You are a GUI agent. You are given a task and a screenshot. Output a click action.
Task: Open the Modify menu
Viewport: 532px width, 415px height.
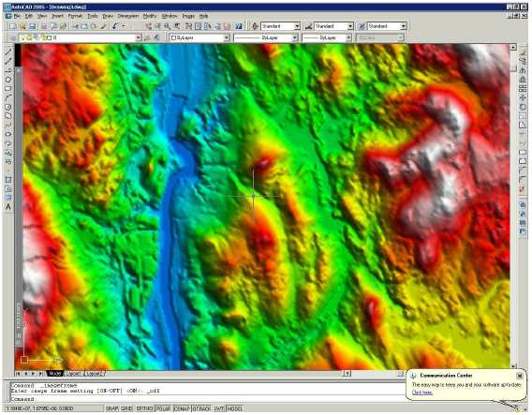pos(149,16)
